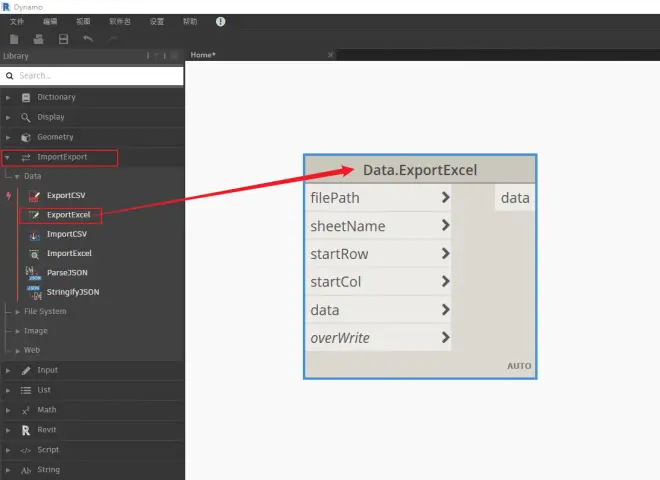Click the Geometry cube category icon
660x480 pixels.
[x=26, y=137]
